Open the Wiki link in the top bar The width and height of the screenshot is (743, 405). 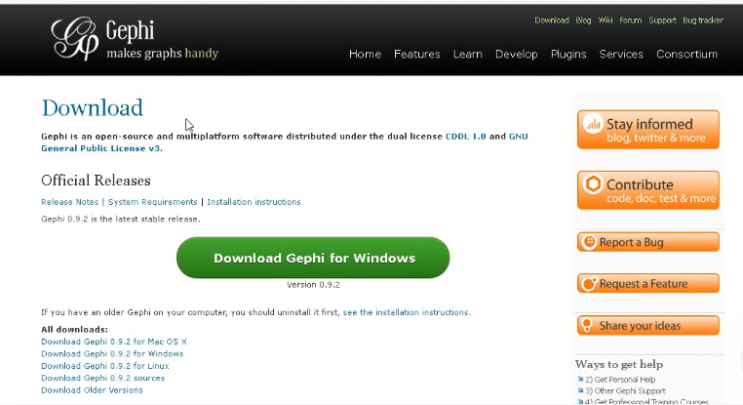(605, 20)
